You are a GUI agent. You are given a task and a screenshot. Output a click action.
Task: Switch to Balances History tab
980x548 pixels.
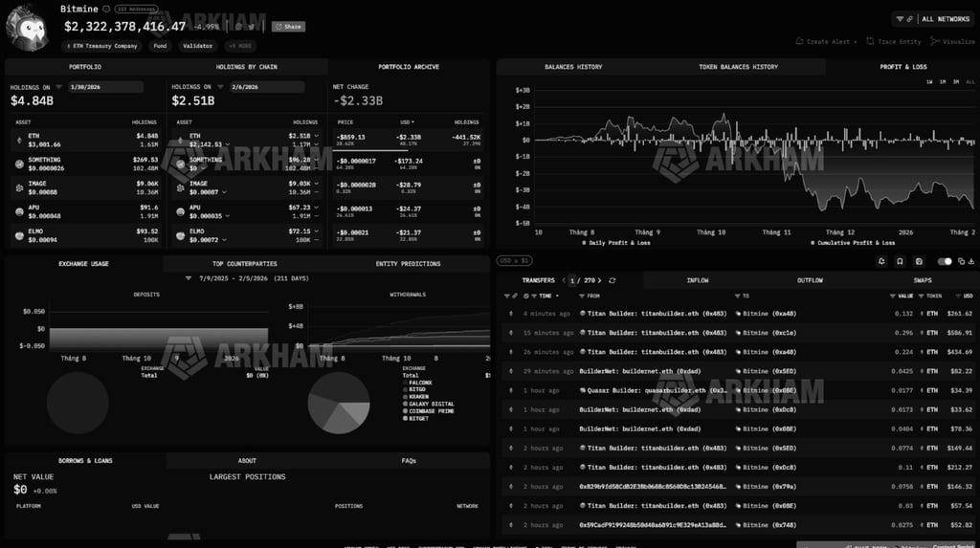pyautogui.click(x=573, y=67)
